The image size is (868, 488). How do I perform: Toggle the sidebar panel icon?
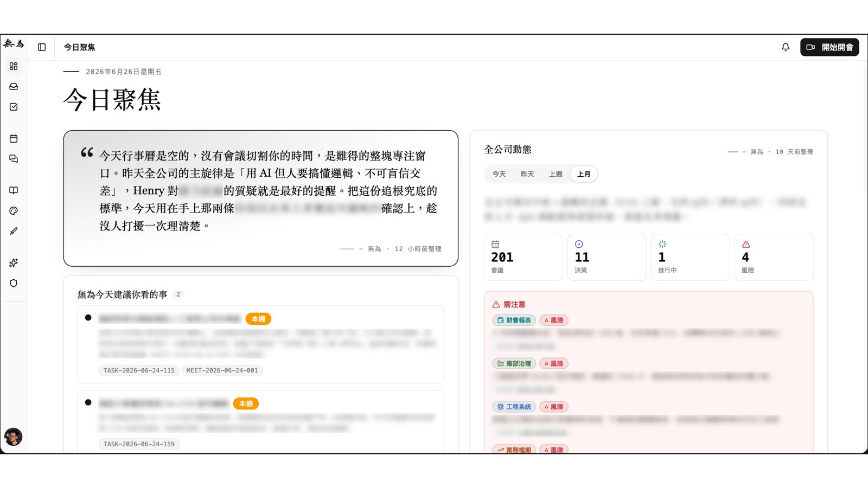tap(42, 47)
